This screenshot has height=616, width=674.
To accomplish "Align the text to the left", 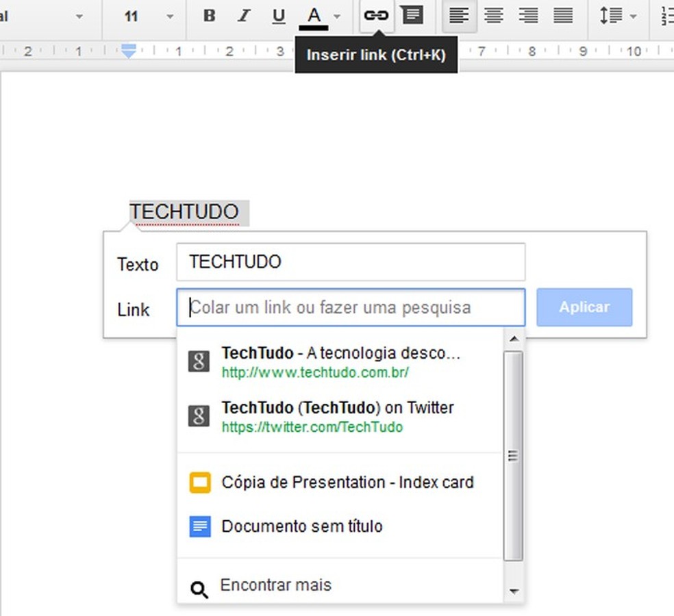I will point(459,16).
